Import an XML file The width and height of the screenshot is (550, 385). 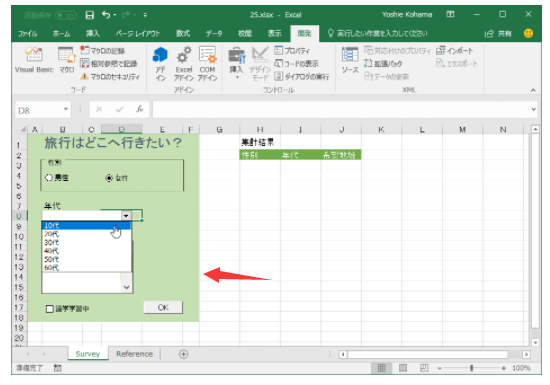[x=455, y=51]
